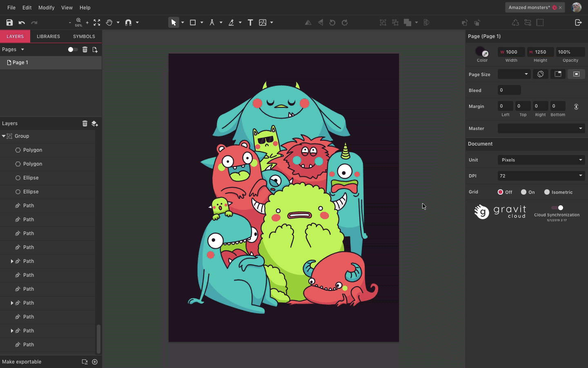The width and height of the screenshot is (588, 368).
Task: Toggle the Pages panel switch
Action: point(72,49)
